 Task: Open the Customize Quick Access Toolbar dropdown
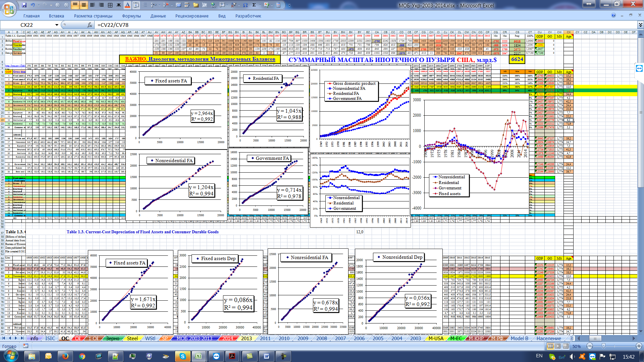coord(289,5)
